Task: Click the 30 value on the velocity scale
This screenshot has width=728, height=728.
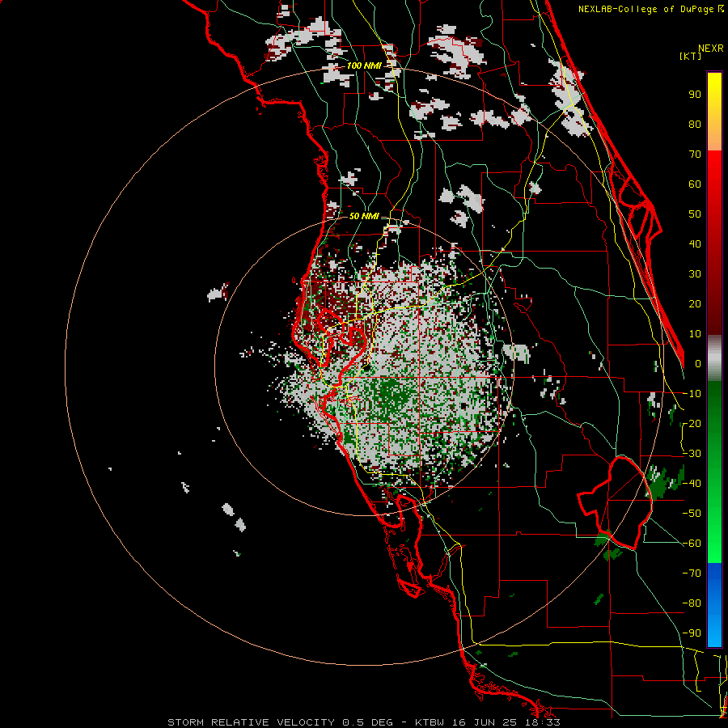Action: [x=695, y=274]
